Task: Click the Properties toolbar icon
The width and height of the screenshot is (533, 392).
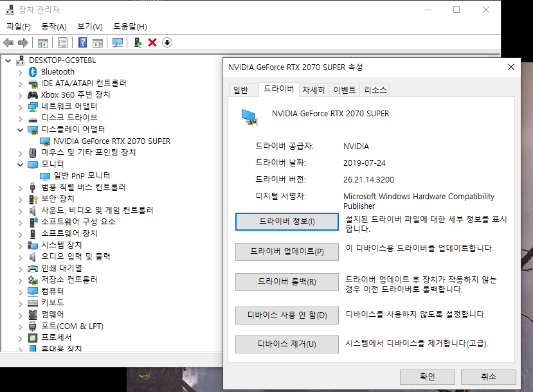Action: 62,43
